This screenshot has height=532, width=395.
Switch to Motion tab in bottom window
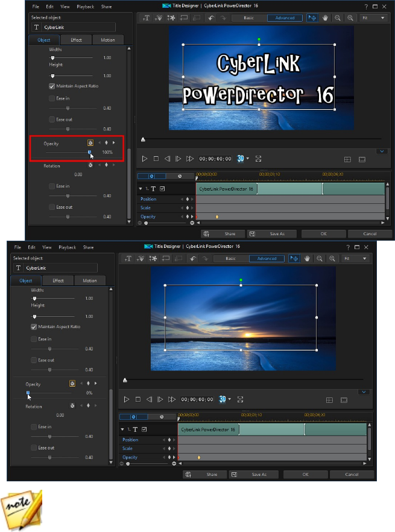coord(90,280)
